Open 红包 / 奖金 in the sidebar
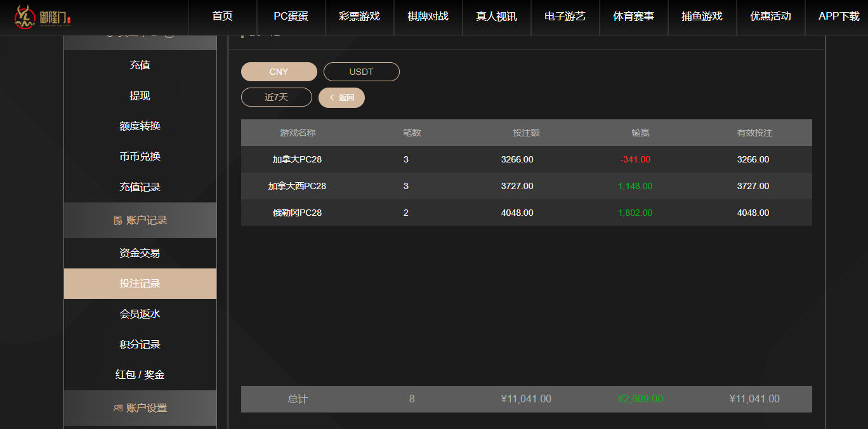Viewport: 868px width, 429px height. 140,375
